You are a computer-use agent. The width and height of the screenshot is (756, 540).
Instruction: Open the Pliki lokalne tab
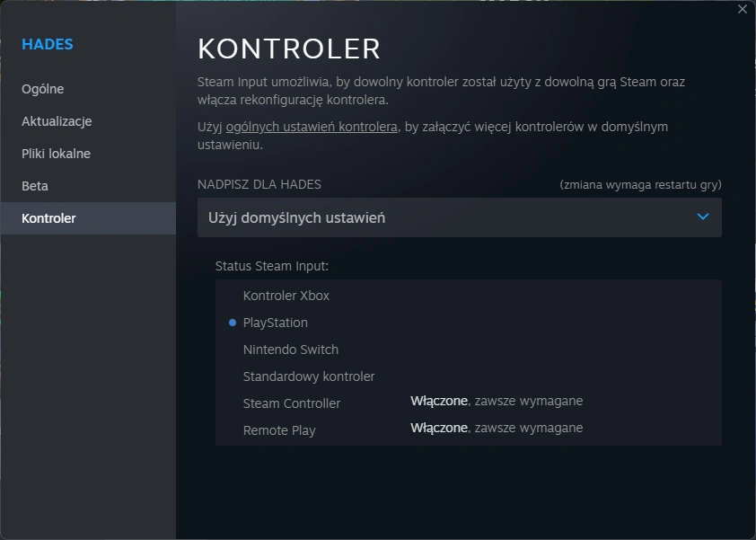click(88, 154)
